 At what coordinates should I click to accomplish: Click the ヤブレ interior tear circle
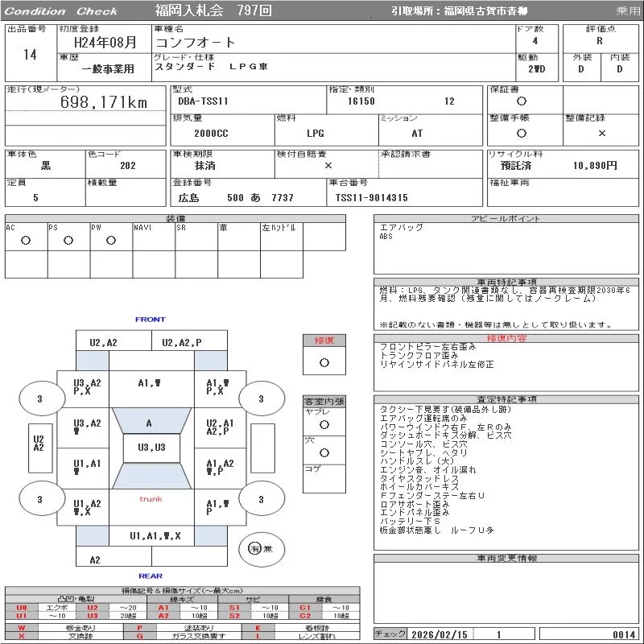[324, 423]
